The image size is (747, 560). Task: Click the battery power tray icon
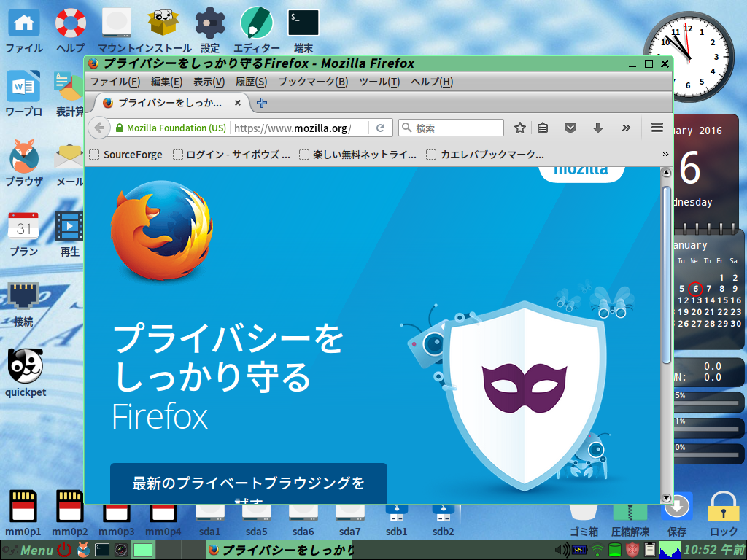coord(579,550)
